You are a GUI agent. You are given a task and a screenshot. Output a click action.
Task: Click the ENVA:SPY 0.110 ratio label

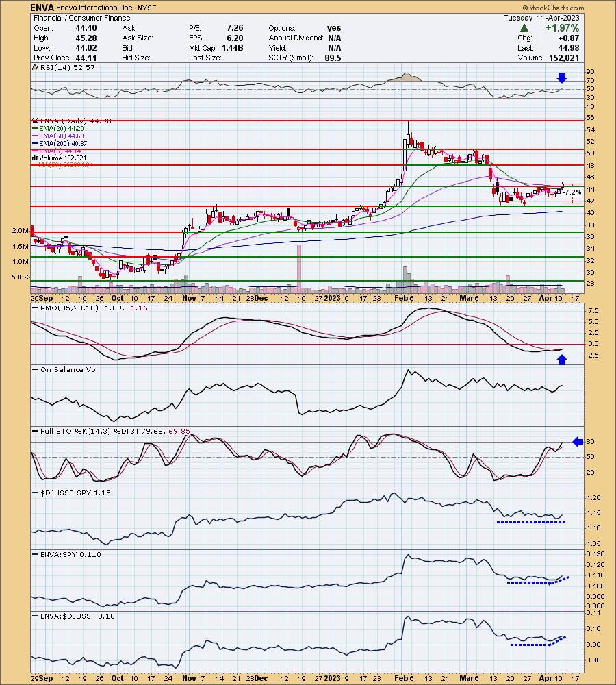(67, 554)
